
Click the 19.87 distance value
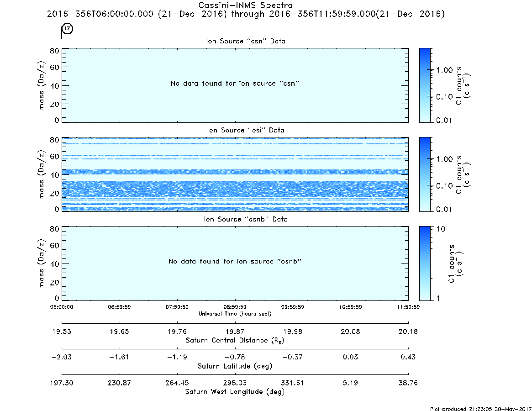235,332
